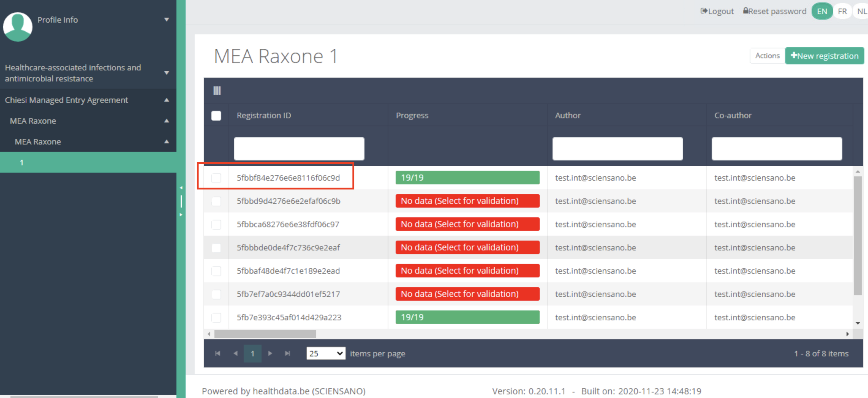
Task: Check the row 5fbbaf48de4f7c1e189e2ead
Action: coord(216,271)
